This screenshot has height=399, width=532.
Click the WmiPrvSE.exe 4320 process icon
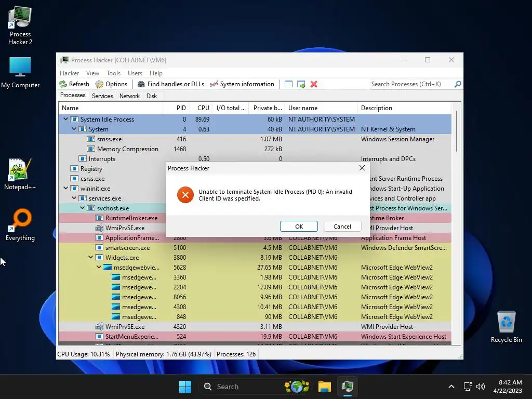click(99, 327)
